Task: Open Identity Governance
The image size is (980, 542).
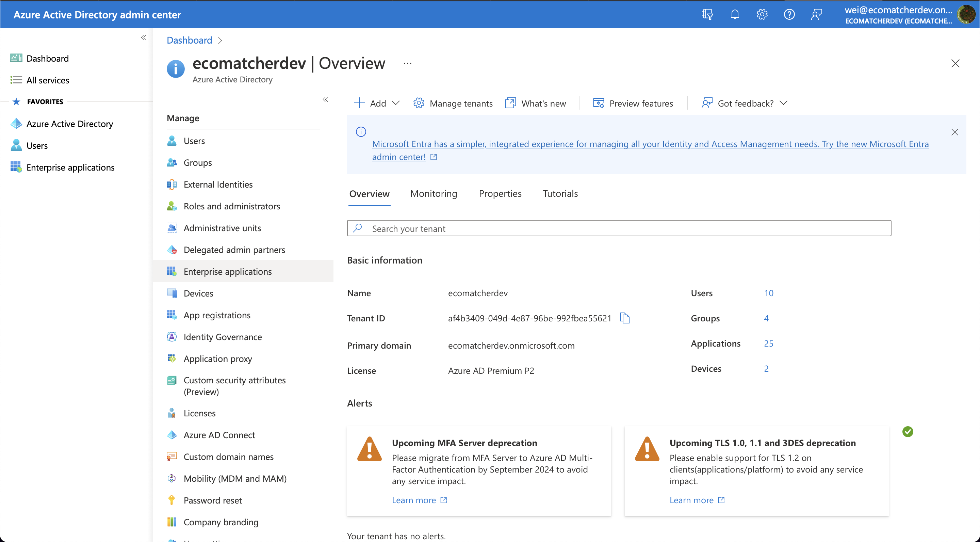Action: coord(244,336)
